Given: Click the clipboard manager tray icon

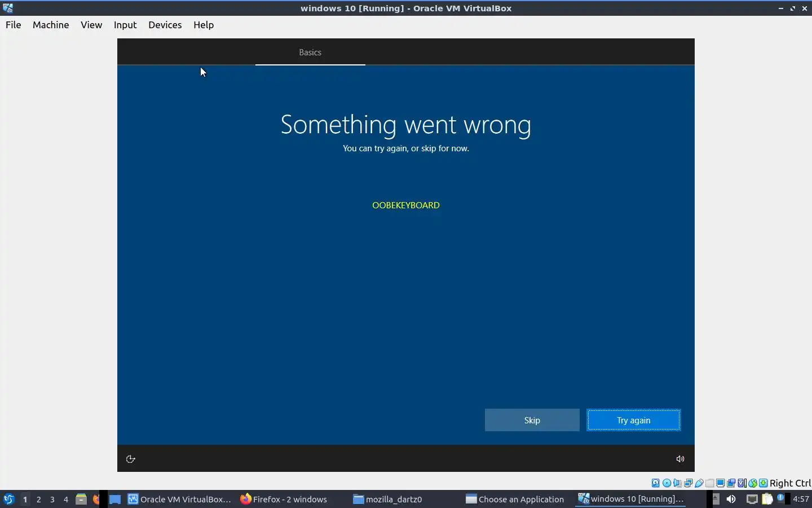Looking at the screenshot, I should [x=767, y=499].
